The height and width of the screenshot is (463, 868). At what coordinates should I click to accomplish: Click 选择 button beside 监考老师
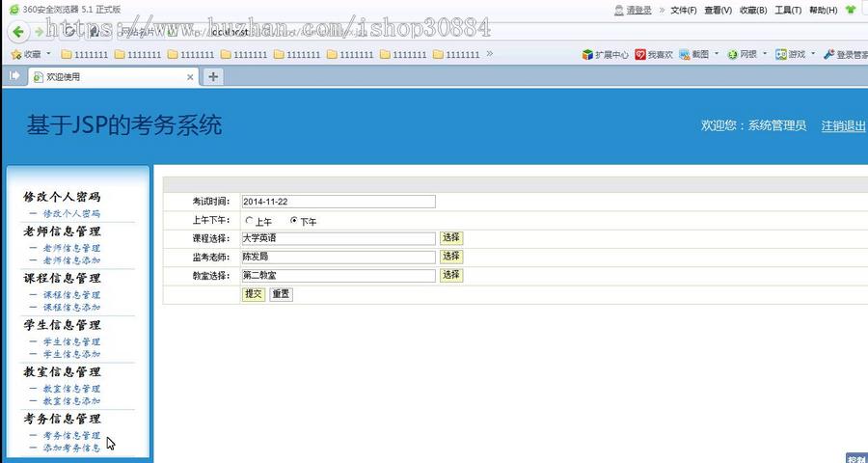451,257
